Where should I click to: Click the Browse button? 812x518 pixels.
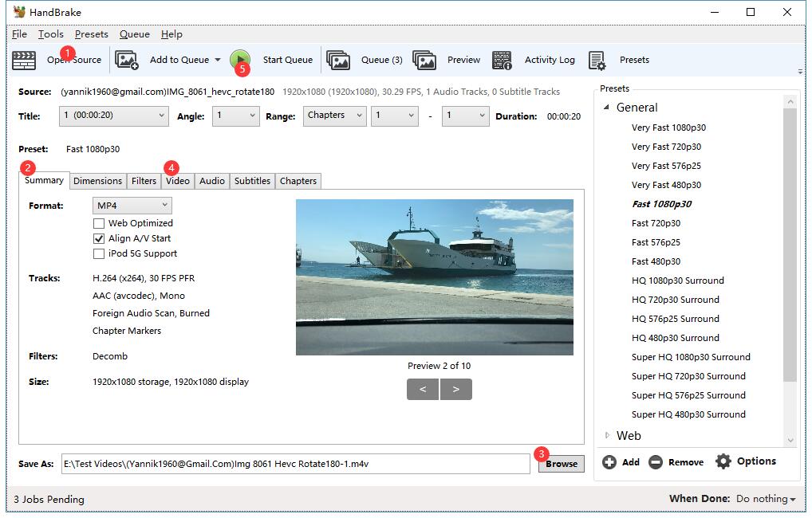tap(562, 464)
